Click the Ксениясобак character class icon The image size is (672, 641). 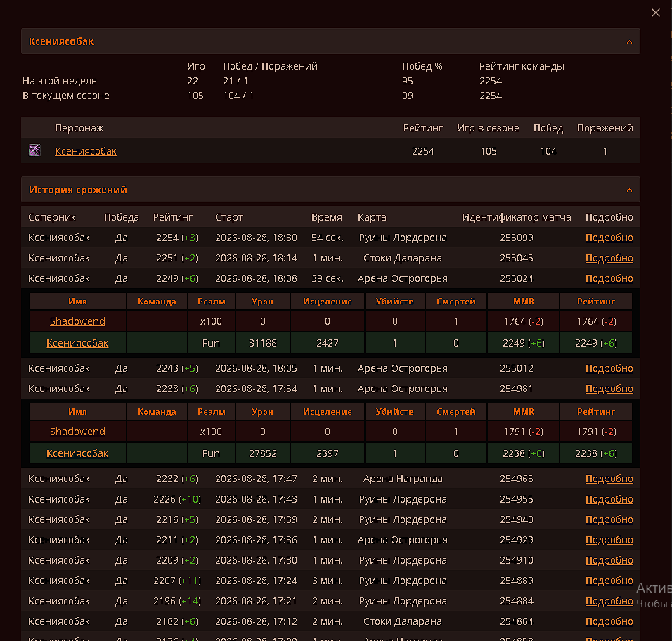point(34,150)
